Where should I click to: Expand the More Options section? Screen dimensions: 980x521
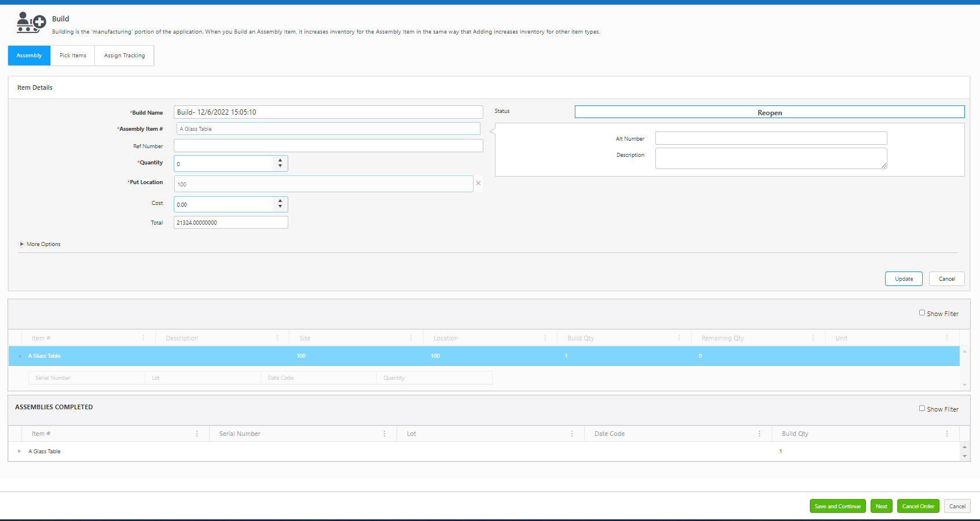click(x=22, y=244)
